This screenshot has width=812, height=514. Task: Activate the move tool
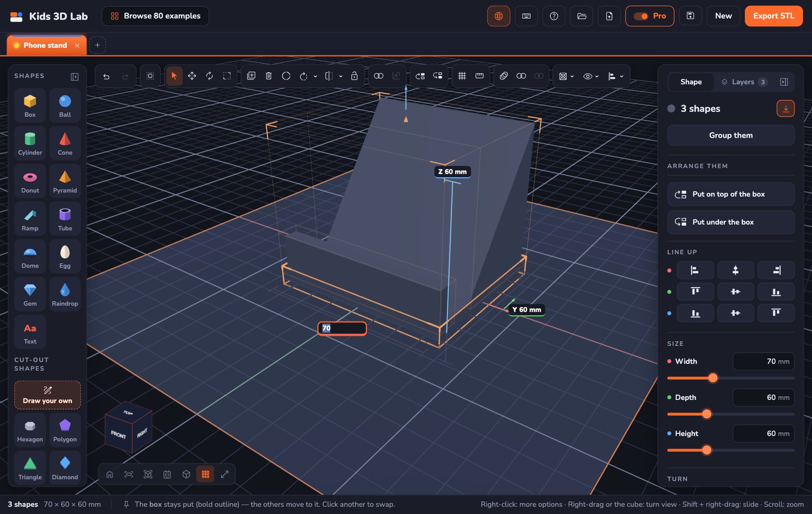point(192,76)
